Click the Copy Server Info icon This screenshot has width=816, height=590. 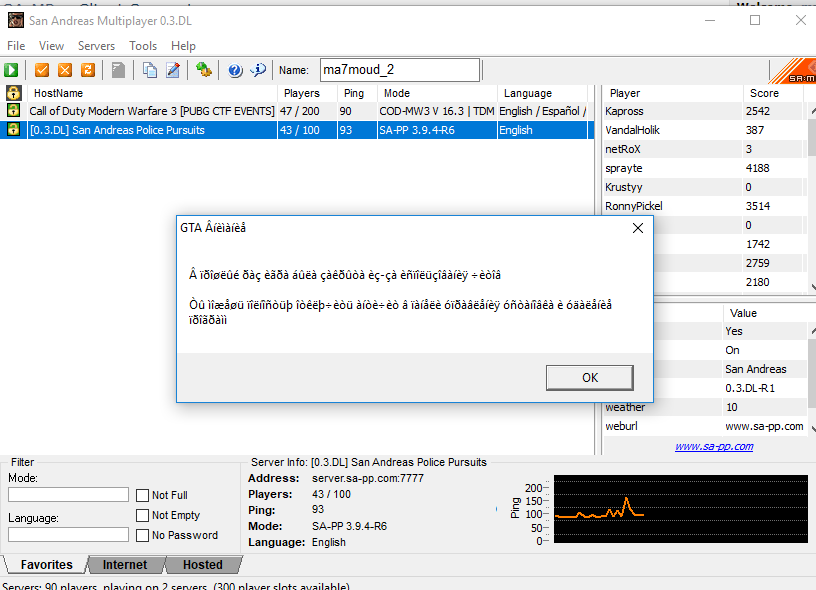pyautogui.click(x=150, y=70)
